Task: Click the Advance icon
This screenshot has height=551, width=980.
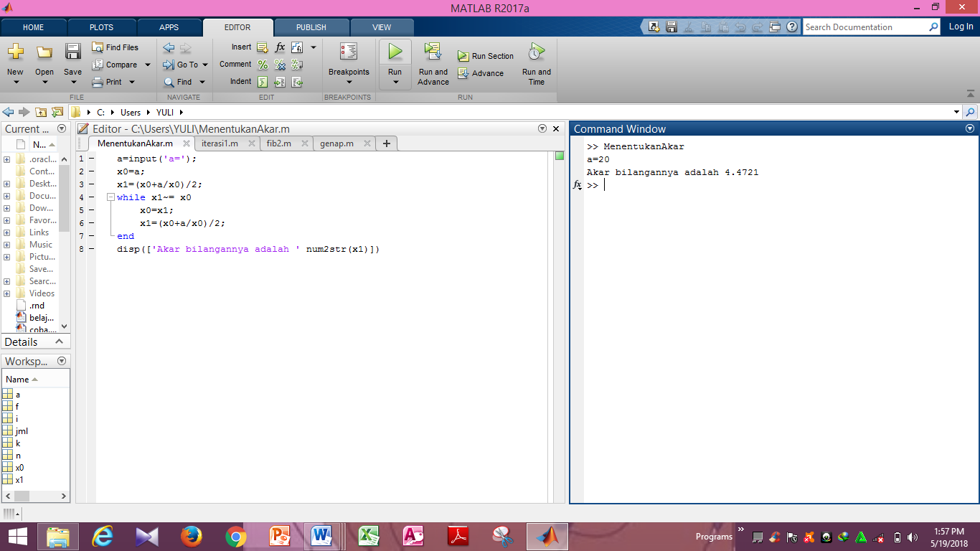Action: tap(463, 73)
